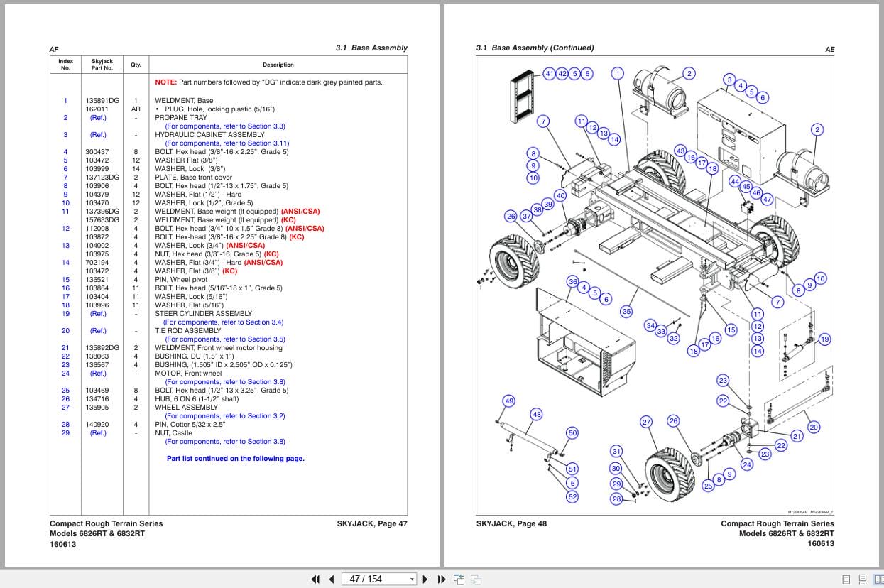The height and width of the screenshot is (588, 884).
Task: Click diagram callout 50
Action: 572,433
